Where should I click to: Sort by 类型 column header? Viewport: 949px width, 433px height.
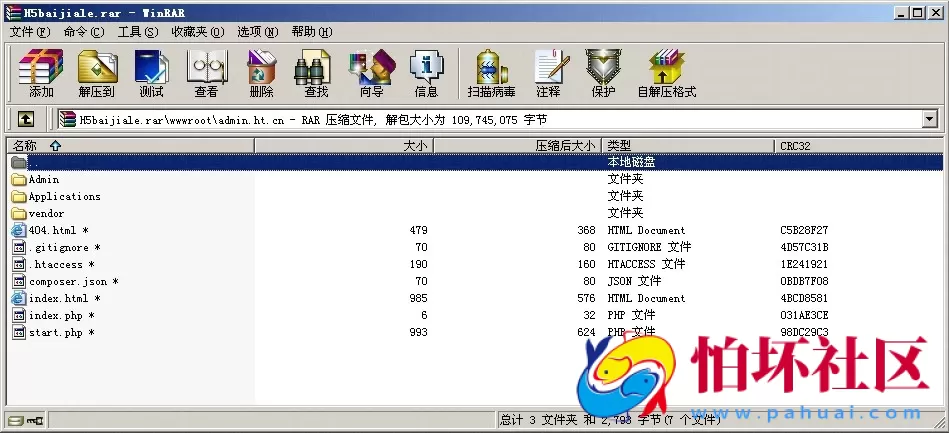tap(688, 145)
